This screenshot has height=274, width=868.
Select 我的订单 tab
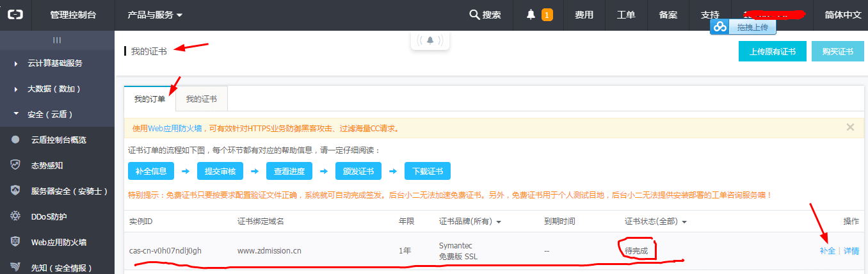pyautogui.click(x=150, y=99)
